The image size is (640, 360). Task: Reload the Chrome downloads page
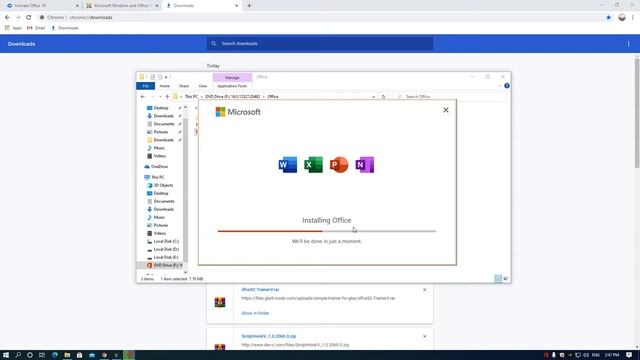click(x=29, y=18)
